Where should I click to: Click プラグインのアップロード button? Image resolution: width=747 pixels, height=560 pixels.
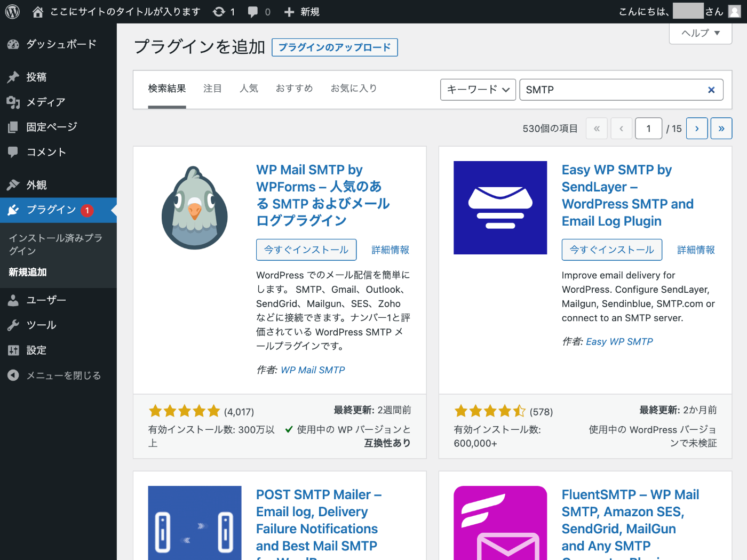335,47
